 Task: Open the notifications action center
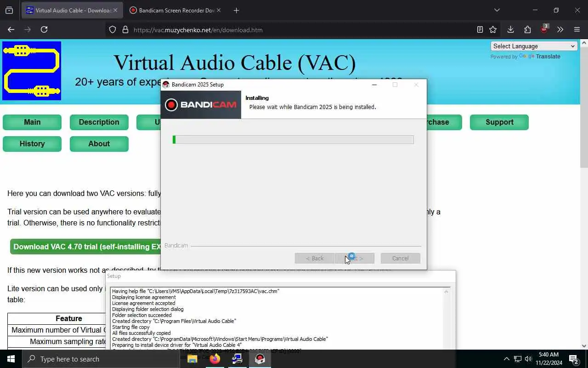[x=574, y=359]
